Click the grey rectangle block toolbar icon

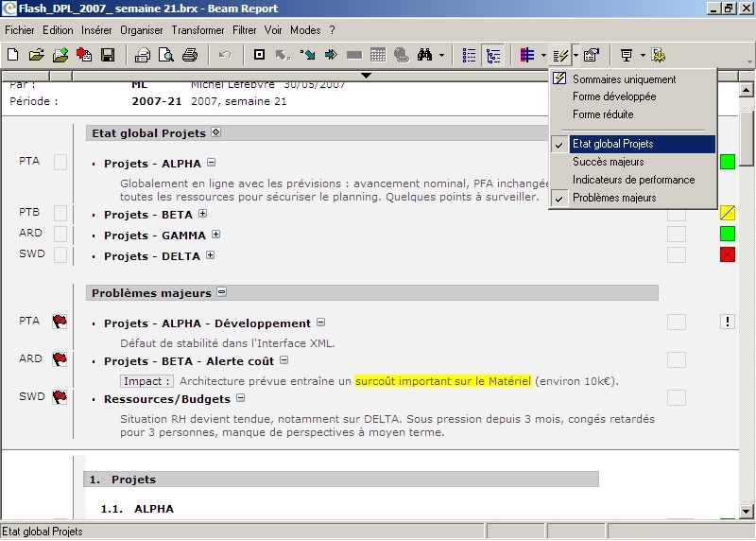pos(354,56)
